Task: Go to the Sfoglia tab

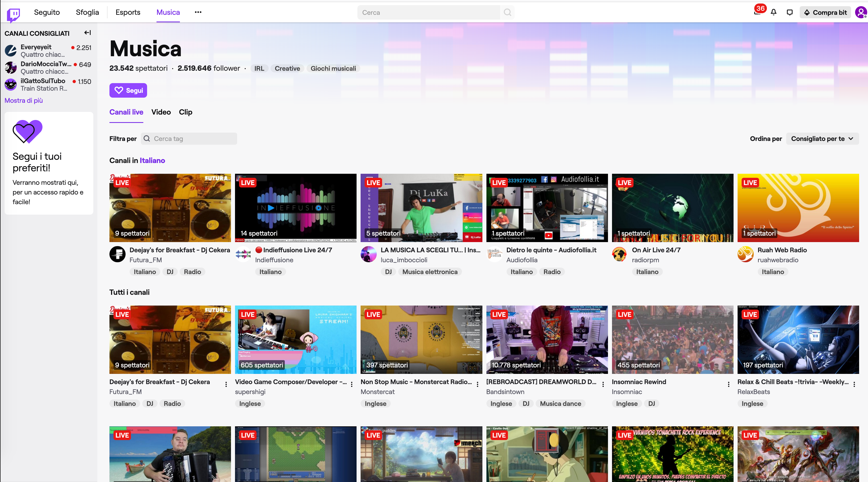Action: [87, 12]
